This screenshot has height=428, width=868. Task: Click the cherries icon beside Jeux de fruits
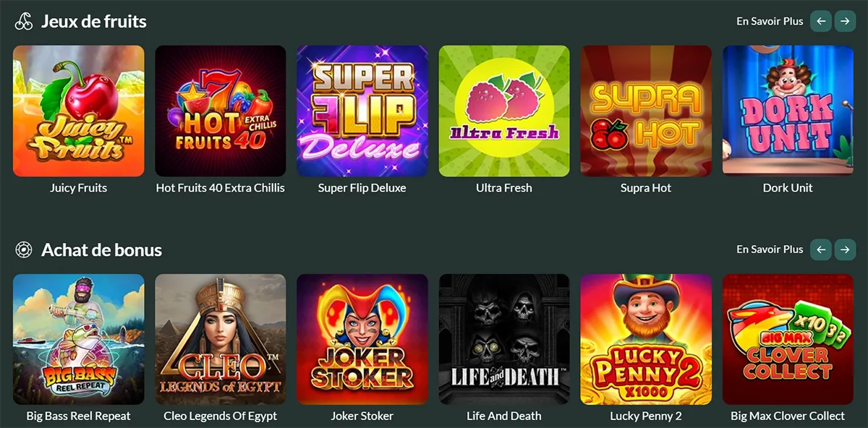[24, 22]
